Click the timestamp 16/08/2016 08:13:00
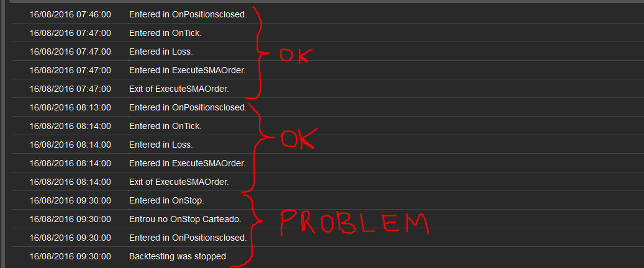Viewport: 644px width, 268px height. [70, 107]
